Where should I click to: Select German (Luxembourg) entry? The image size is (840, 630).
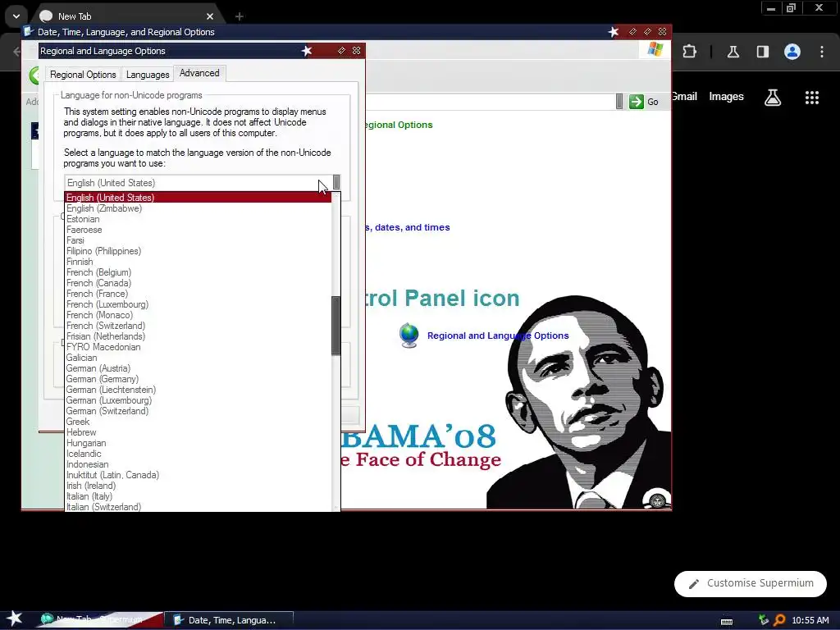(x=198, y=400)
